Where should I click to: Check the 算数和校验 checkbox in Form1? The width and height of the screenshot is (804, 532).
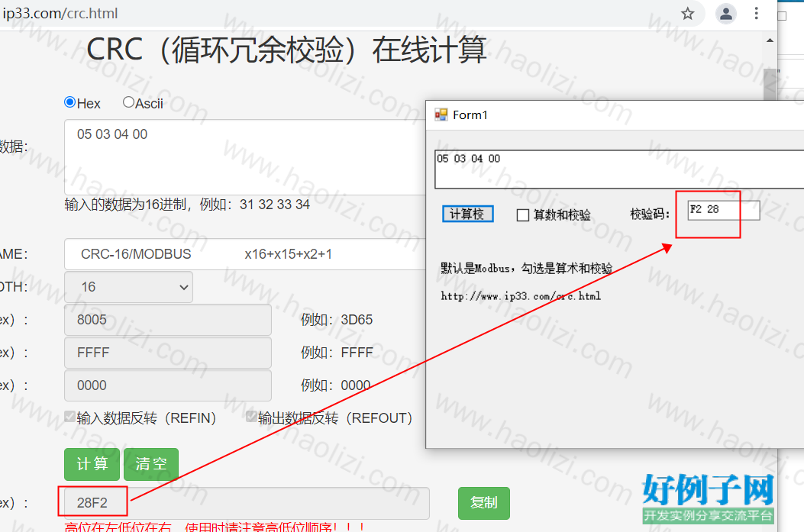[x=522, y=215]
